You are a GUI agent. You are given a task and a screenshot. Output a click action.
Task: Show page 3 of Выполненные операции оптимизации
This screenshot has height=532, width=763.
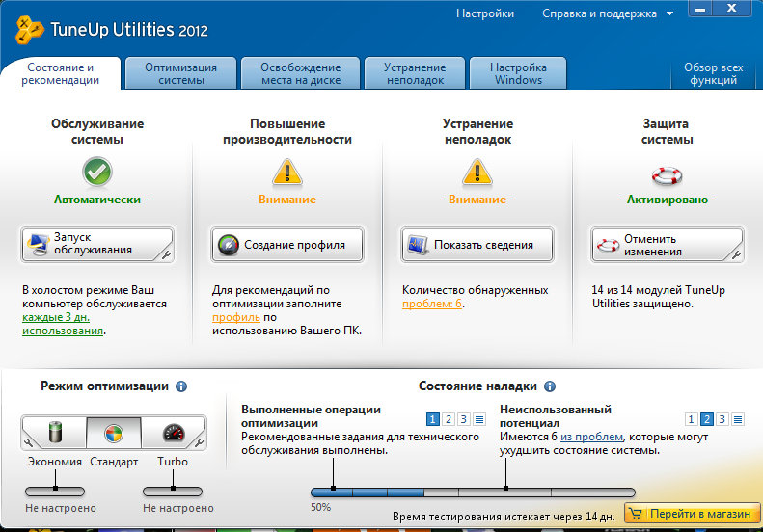coord(464,418)
